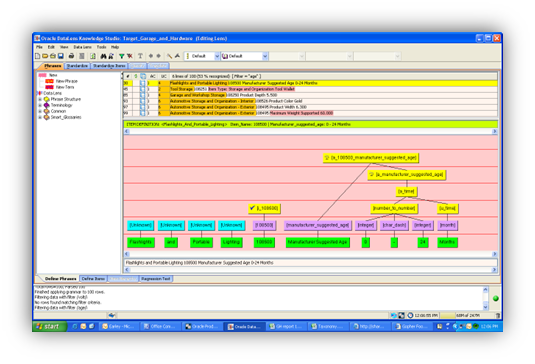The image size is (535, 364).
Task: Click the Gopher Foo taskbar button
Action: (413, 326)
